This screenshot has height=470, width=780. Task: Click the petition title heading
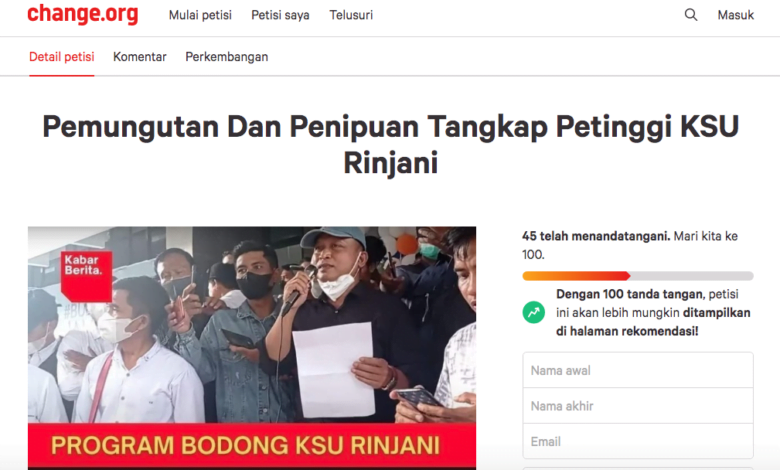[x=390, y=144]
